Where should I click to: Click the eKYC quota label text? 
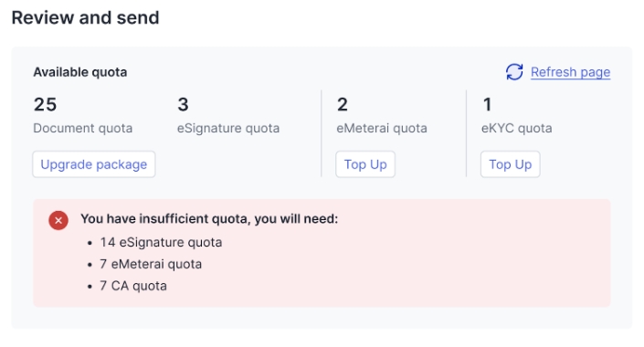[x=516, y=128]
